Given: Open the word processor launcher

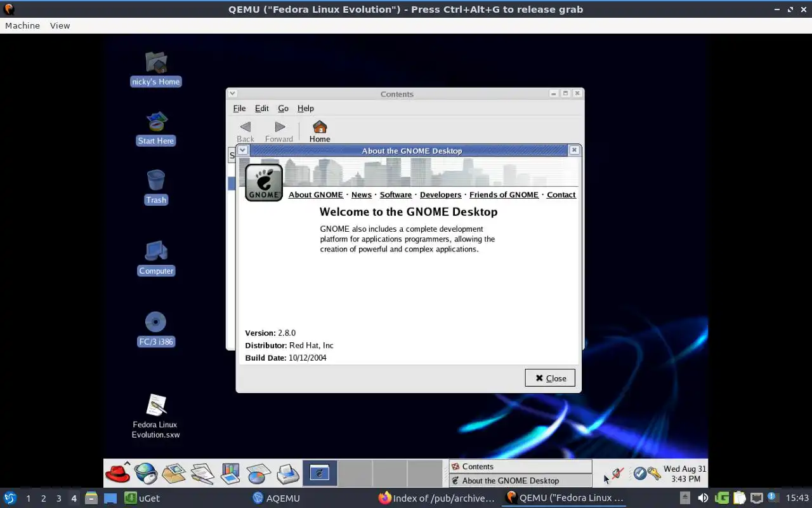Looking at the screenshot, I should click(202, 473).
